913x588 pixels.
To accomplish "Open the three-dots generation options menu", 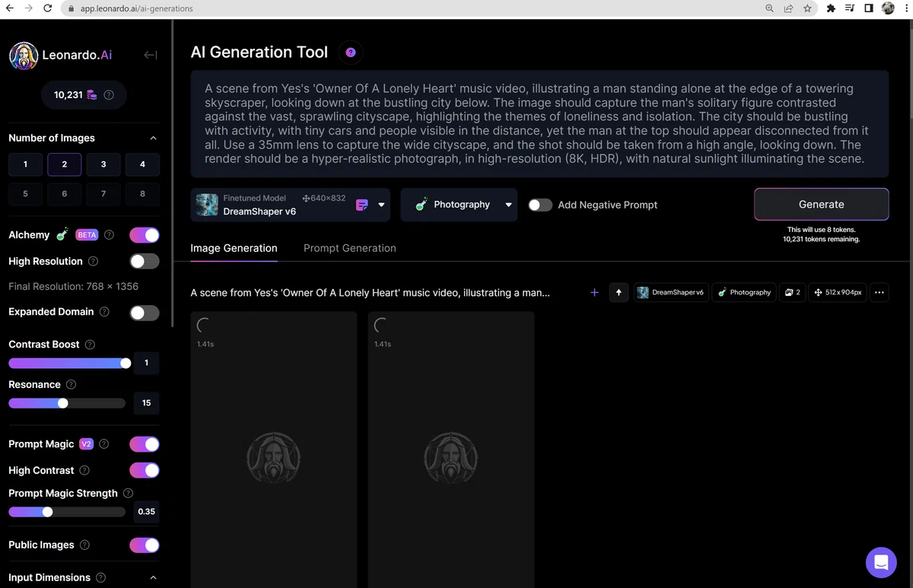I will click(879, 292).
